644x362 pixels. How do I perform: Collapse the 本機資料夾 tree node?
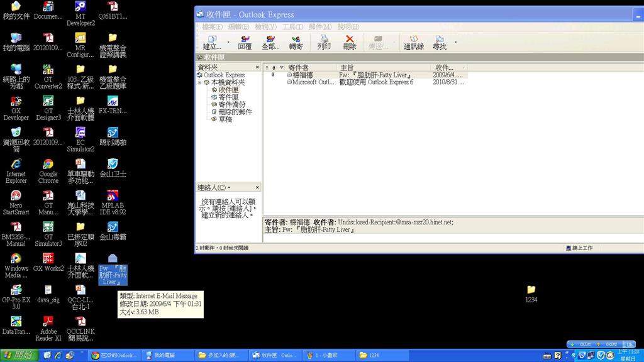pos(199,82)
